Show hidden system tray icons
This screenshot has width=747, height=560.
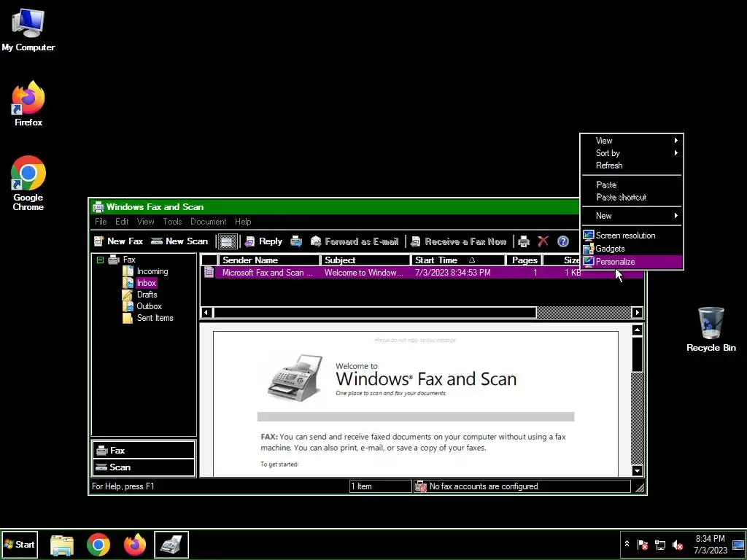click(627, 544)
